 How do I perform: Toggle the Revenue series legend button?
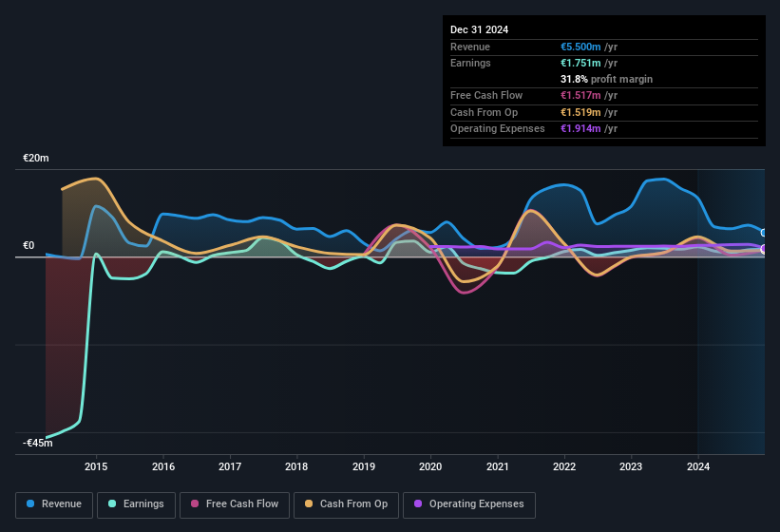click(54, 504)
